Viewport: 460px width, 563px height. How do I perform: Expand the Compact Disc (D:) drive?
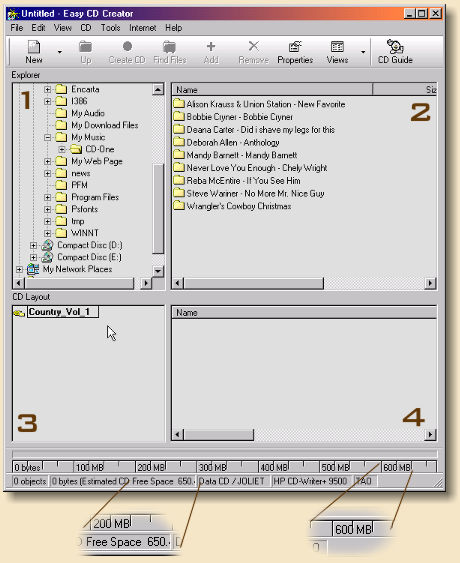pyautogui.click(x=33, y=245)
